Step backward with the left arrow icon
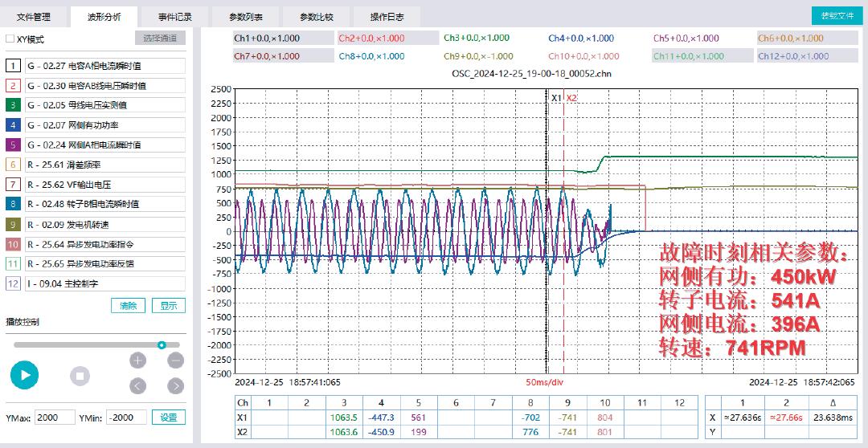This screenshot has height=448, width=868. (x=138, y=386)
